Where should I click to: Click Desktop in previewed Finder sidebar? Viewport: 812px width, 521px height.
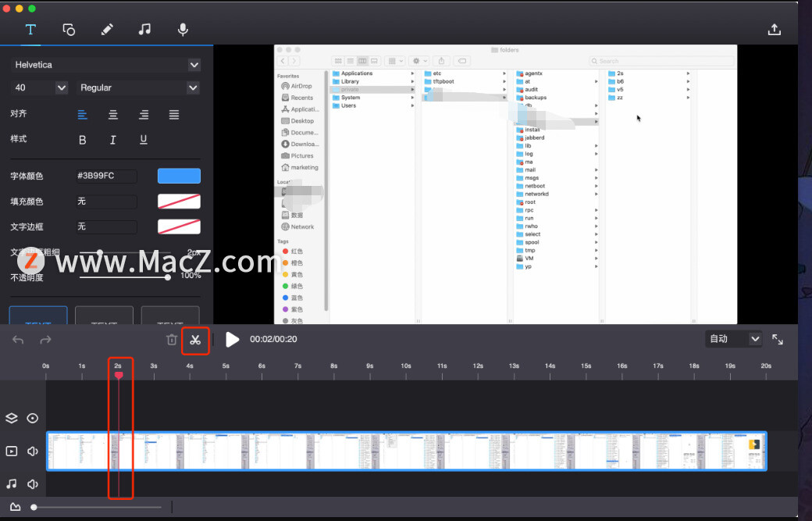point(297,120)
